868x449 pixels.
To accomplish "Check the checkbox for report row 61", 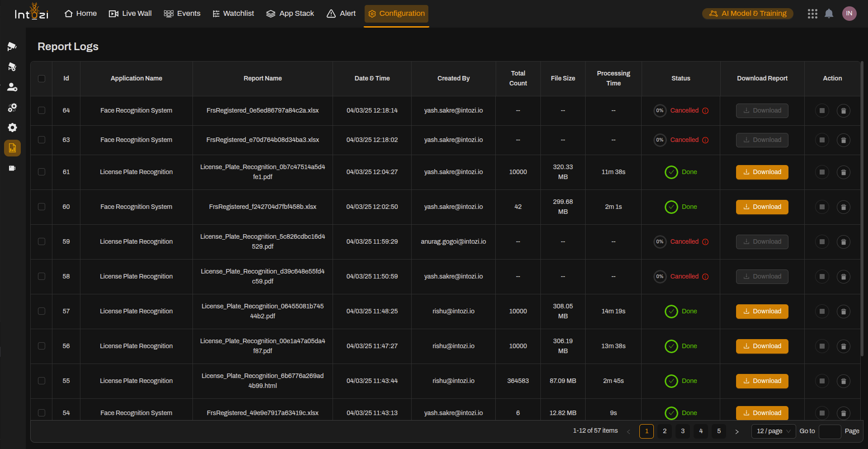I will (42, 172).
